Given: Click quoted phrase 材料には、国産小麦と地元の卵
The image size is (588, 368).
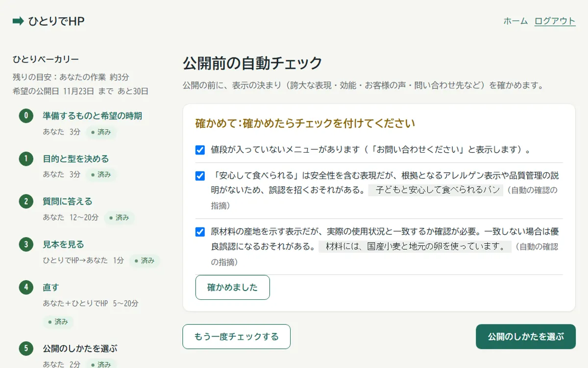Looking at the screenshot, I should [415, 246].
